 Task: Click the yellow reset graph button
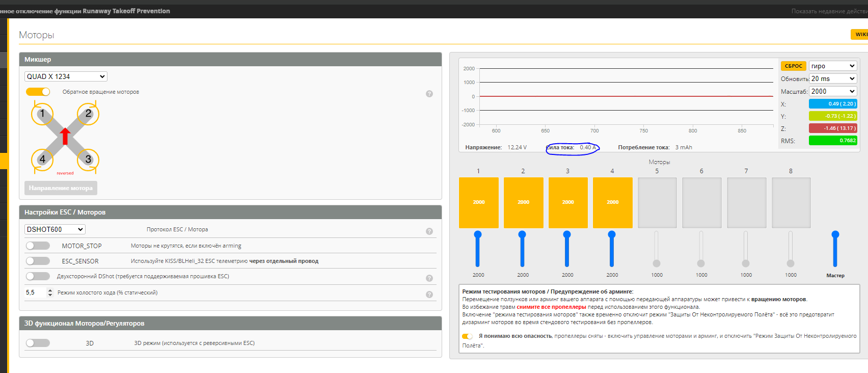(x=793, y=66)
